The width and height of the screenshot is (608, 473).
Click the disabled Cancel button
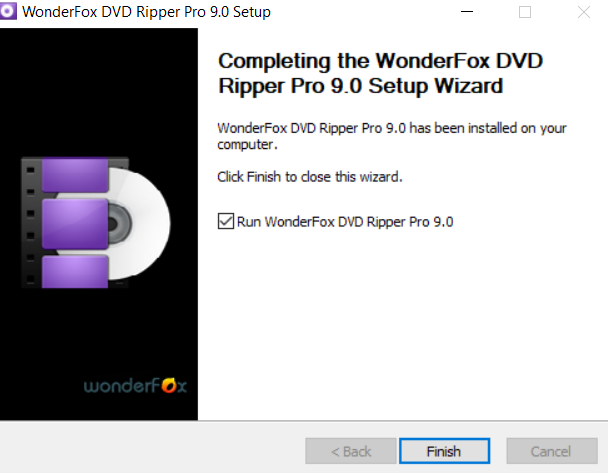pos(552,451)
